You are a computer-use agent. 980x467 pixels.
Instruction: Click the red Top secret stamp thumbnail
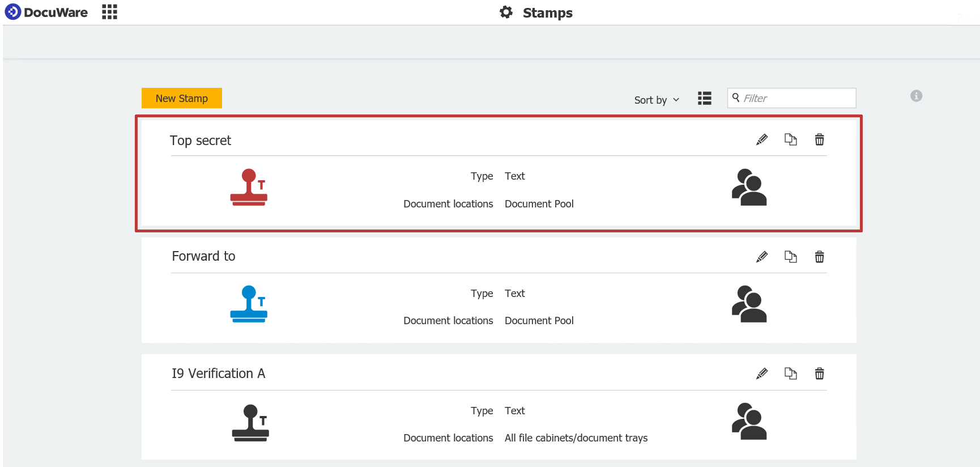coord(249,187)
